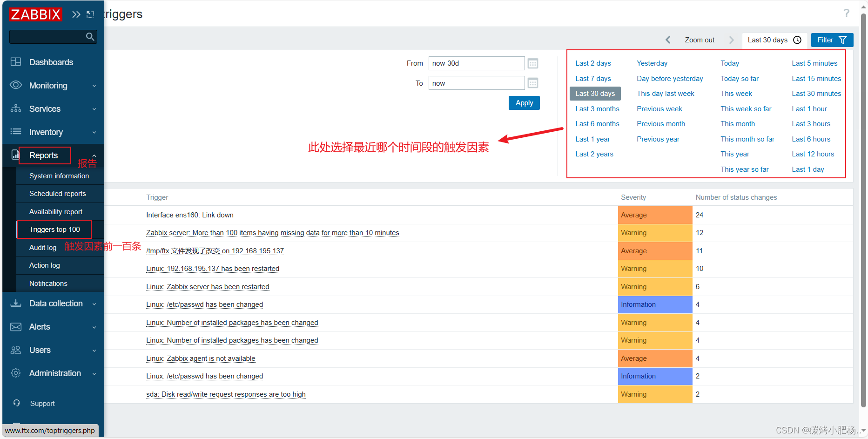
Task: Select Triggers top 100 menu item
Action: (x=54, y=230)
